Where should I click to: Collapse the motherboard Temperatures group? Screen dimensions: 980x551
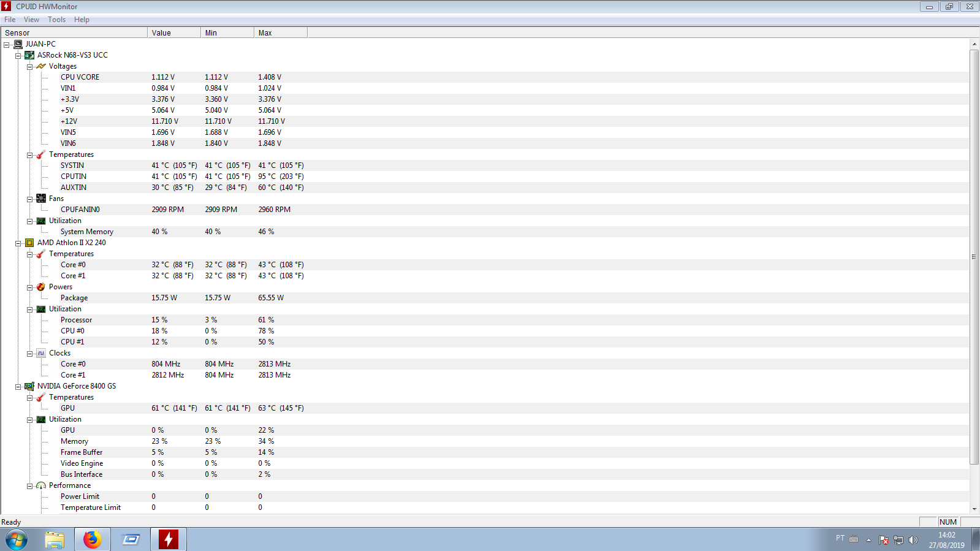click(x=29, y=155)
